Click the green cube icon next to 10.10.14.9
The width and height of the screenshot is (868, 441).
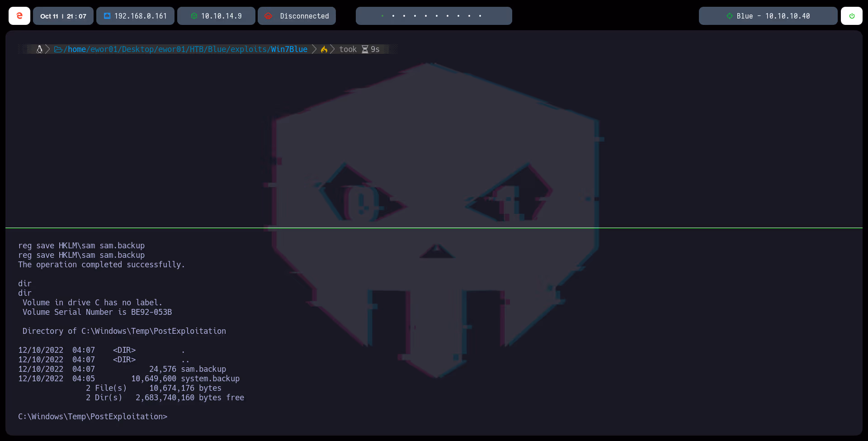[x=194, y=15]
